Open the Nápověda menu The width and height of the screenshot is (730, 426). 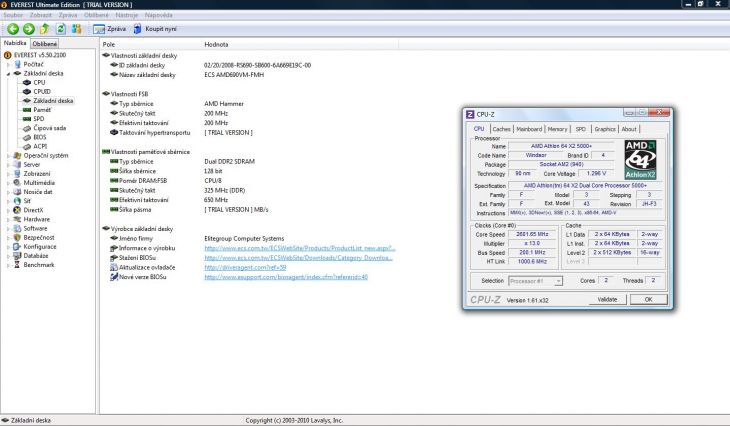tap(158, 15)
